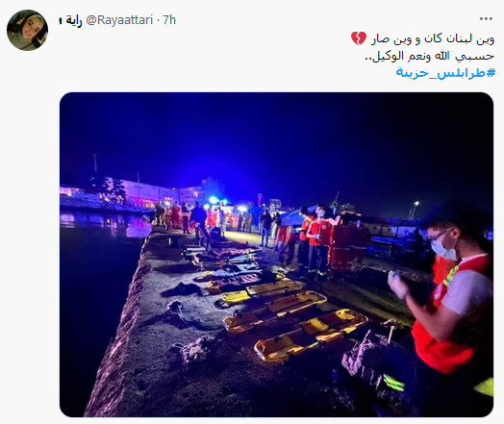Open the three-dot More menu on tweet

486,19
